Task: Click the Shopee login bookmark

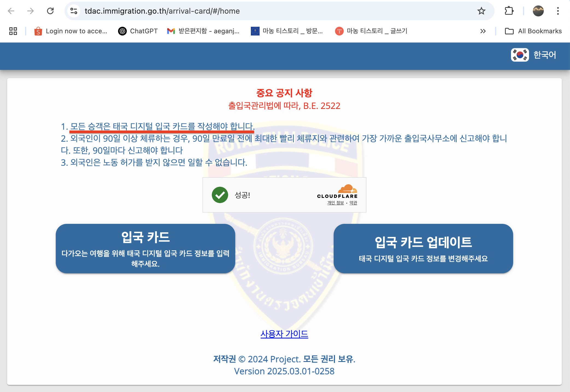Action: pos(38,31)
